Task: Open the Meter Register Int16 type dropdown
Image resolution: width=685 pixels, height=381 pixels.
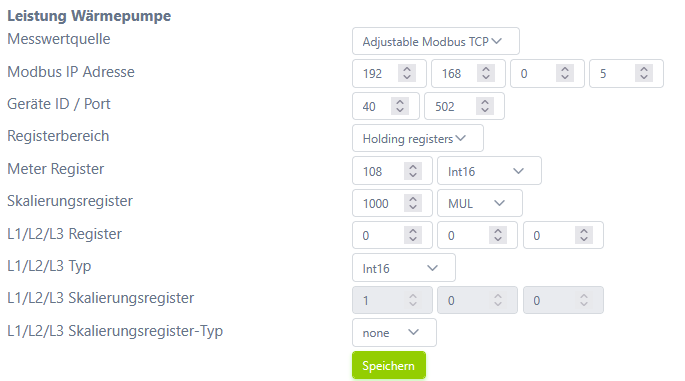Action: point(489,171)
